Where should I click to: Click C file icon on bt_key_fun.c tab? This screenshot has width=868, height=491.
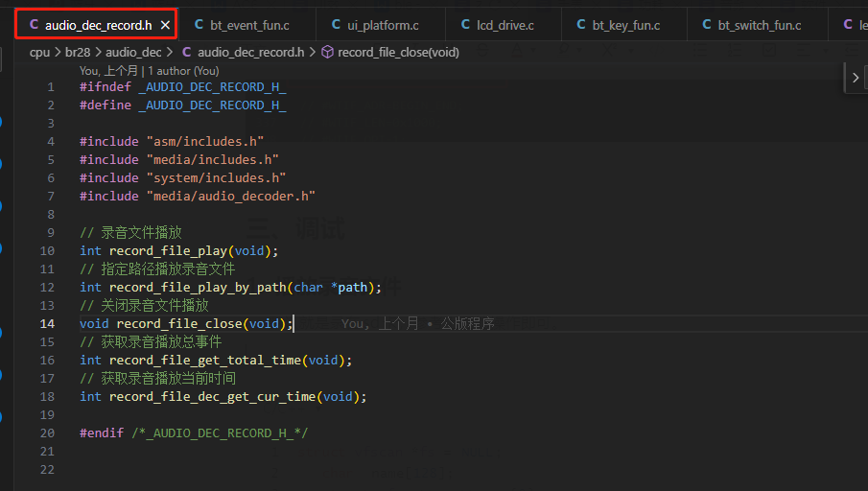tap(580, 25)
